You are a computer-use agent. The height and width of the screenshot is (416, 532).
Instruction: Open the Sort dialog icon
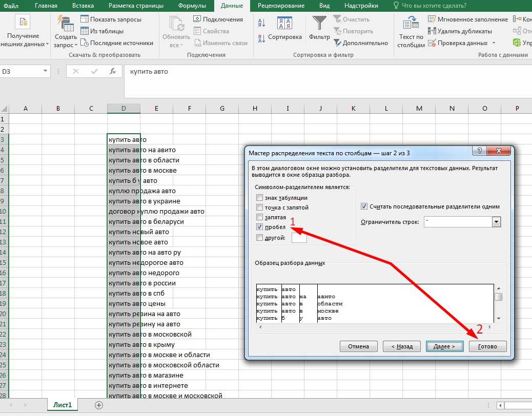(284, 24)
